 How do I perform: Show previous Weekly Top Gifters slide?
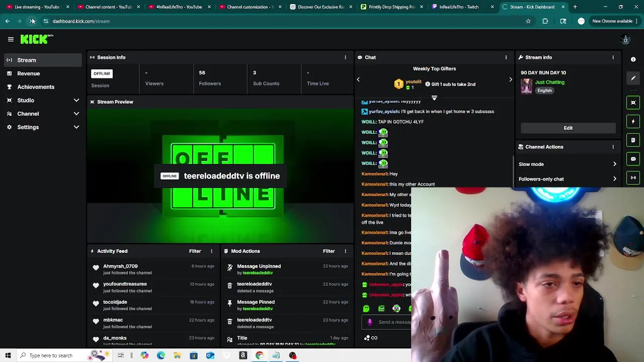tap(358, 79)
